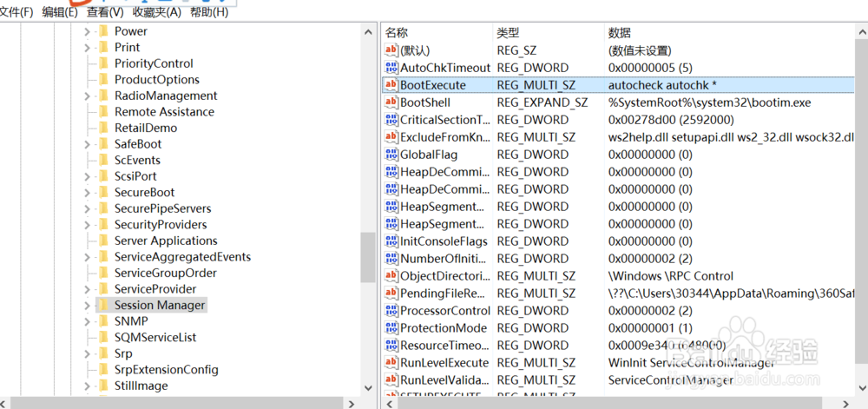Select the ProductOptions key

click(x=156, y=80)
